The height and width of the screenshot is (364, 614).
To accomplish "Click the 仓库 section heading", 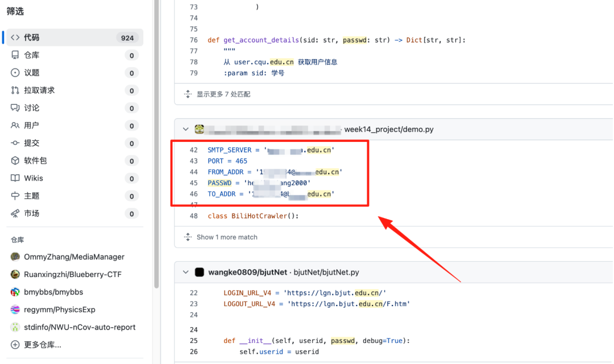I will click(17, 240).
